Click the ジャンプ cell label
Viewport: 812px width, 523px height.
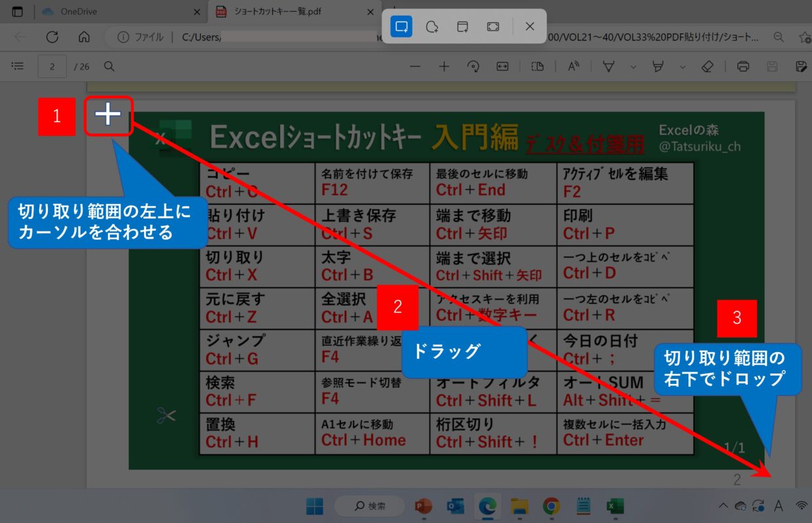coord(236,341)
